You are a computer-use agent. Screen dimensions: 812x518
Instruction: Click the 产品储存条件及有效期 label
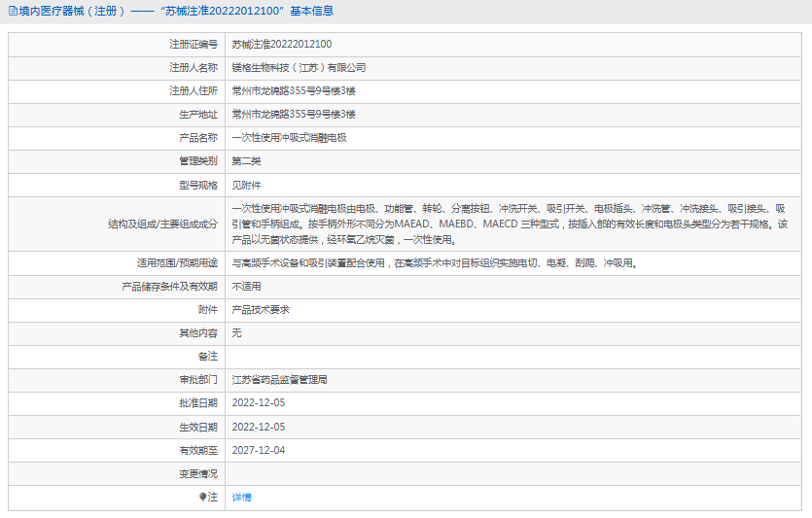[170, 286]
